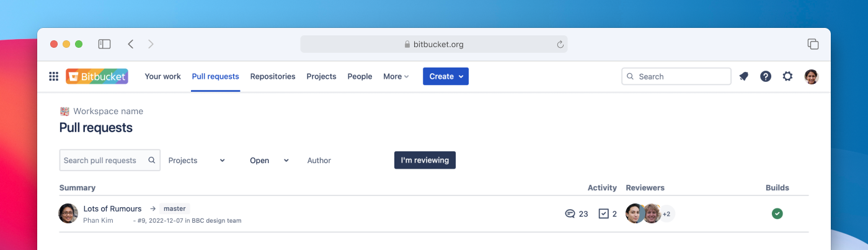Viewport: 868px width, 250px height.
Task: Open the notifications bell icon
Action: (x=744, y=76)
